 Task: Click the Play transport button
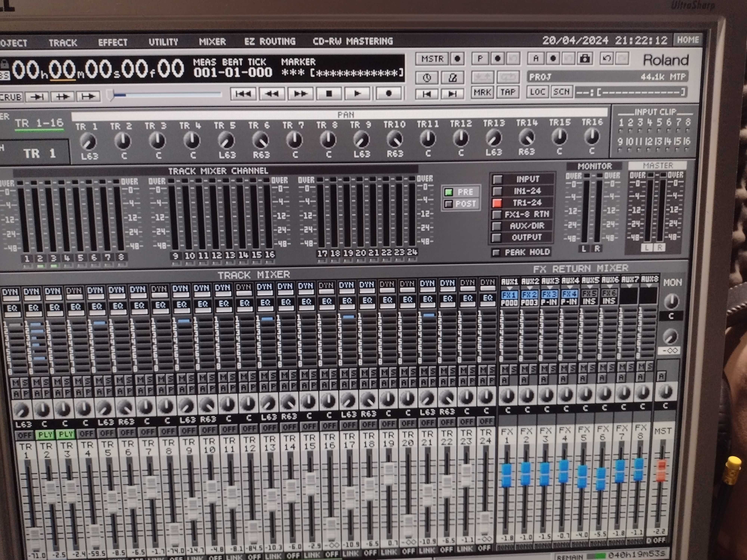click(x=357, y=94)
